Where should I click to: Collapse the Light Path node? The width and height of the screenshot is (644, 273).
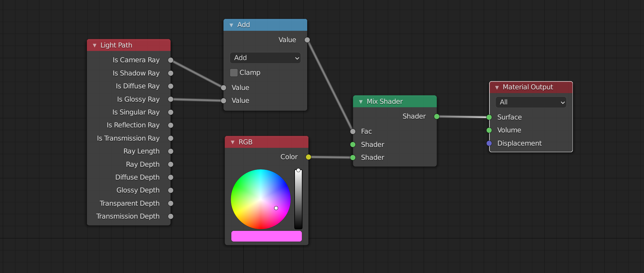pyautogui.click(x=94, y=45)
